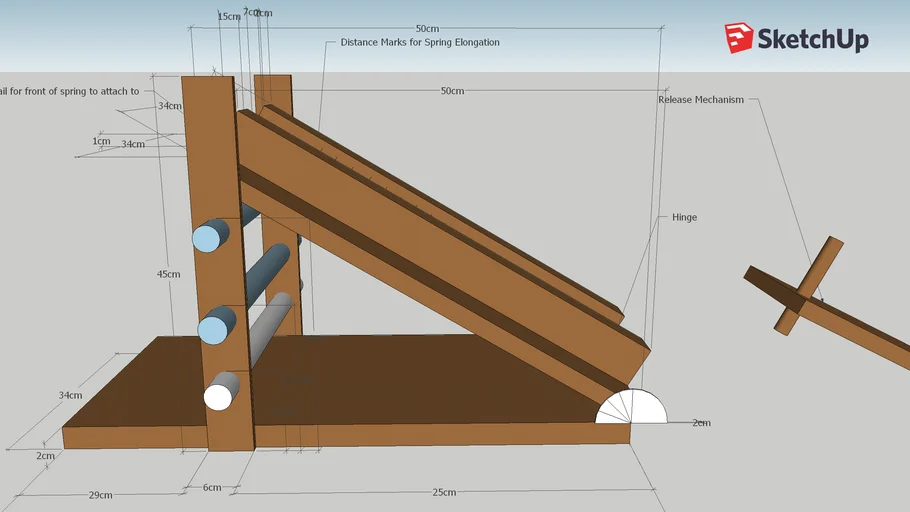Select the "29cm" dimension label

click(100, 495)
